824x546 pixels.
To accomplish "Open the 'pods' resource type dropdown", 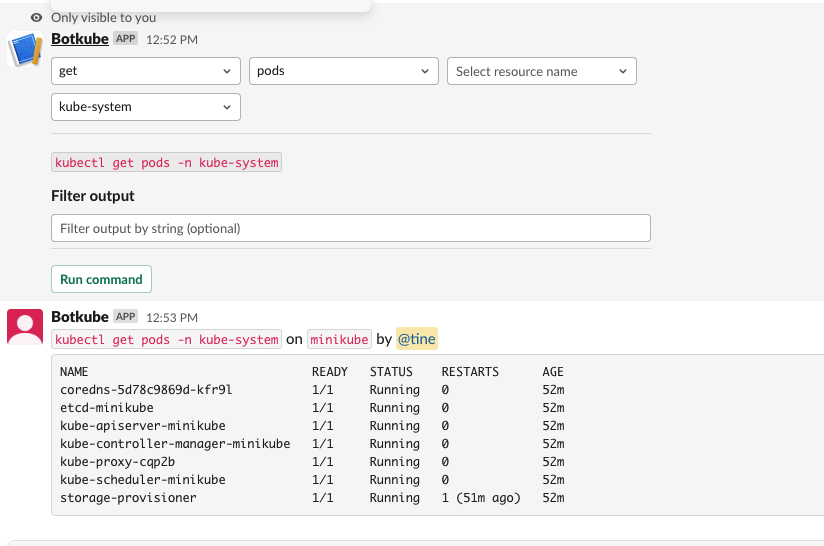I will coord(344,71).
